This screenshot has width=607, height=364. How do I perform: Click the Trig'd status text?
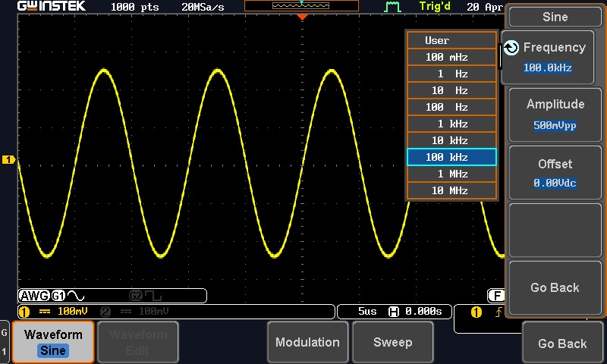[x=435, y=7]
